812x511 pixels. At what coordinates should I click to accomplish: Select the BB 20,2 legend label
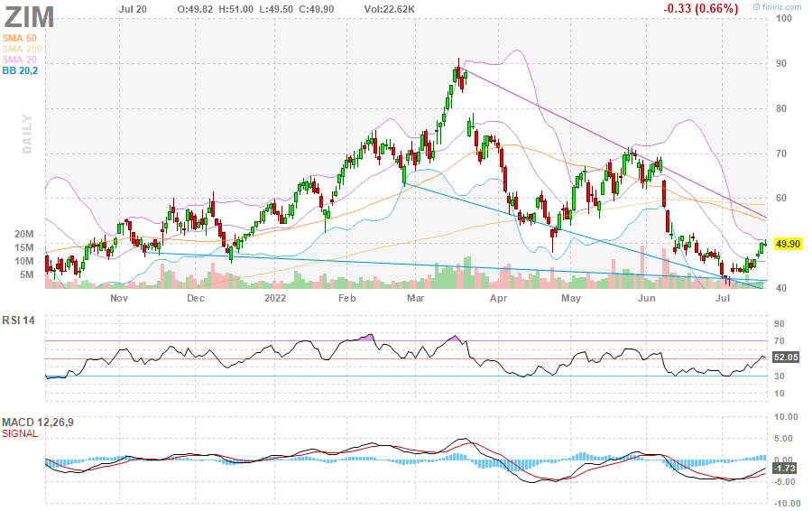click(x=20, y=71)
